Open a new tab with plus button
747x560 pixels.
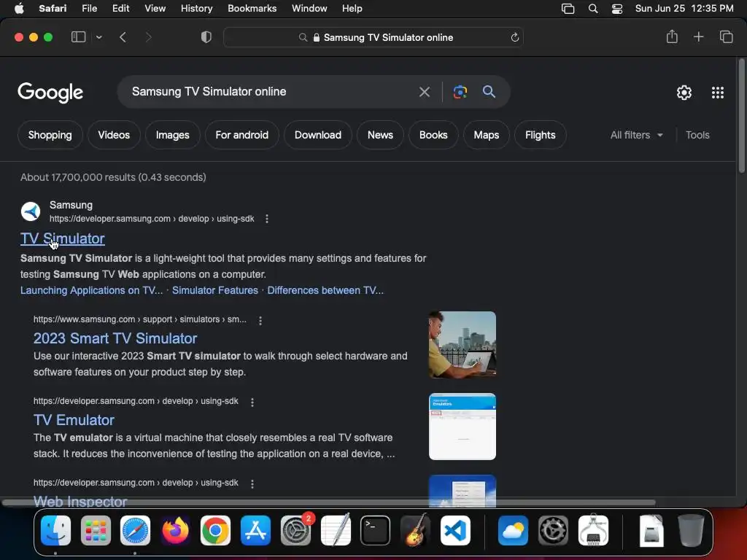(x=698, y=36)
